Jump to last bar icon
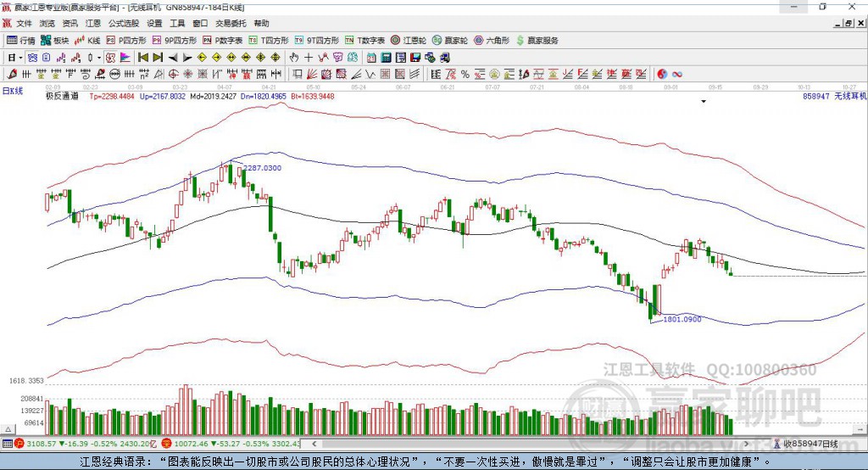The height and width of the screenshot is (470, 868). tap(158, 58)
